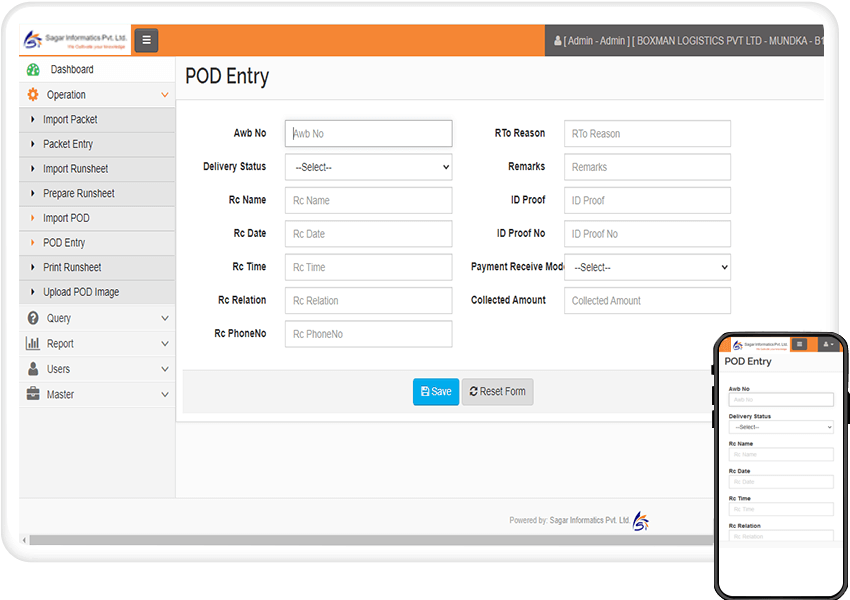Select the Master briefcase icon
850x600 pixels.
(x=31, y=394)
